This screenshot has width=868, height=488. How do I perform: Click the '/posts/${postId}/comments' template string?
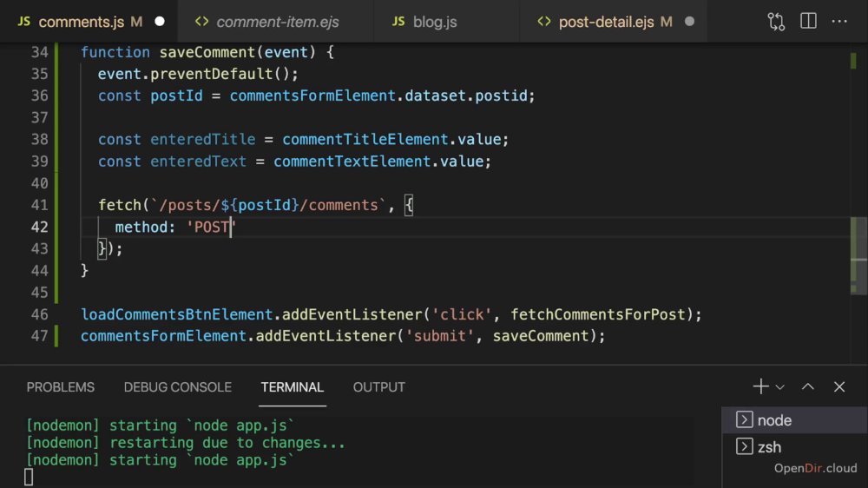[268, 206]
